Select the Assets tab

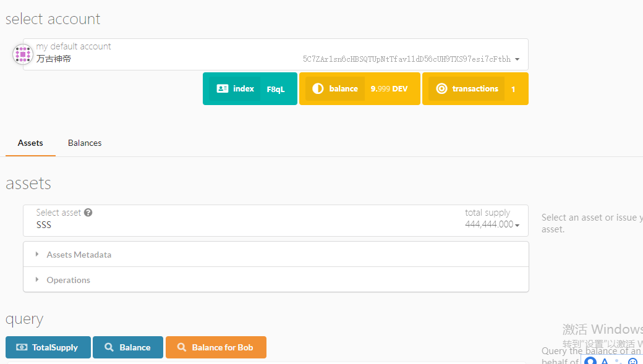click(30, 143)
